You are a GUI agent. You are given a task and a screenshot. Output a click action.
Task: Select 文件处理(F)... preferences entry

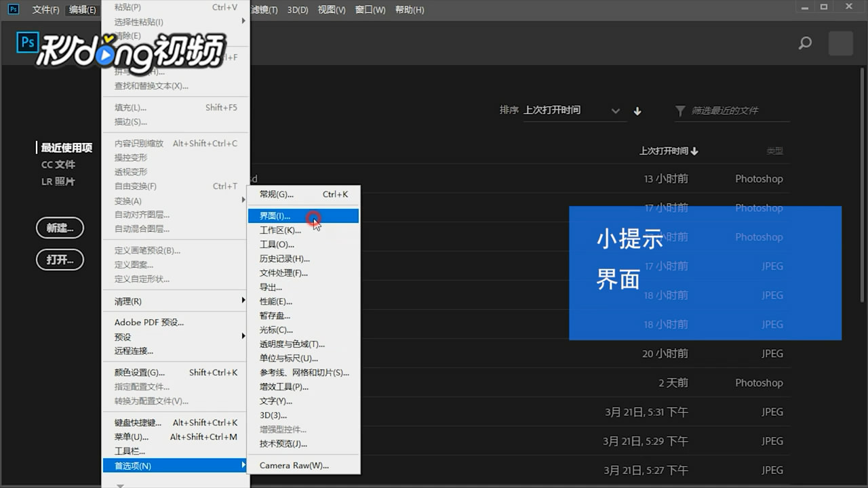tap(303, 272)
